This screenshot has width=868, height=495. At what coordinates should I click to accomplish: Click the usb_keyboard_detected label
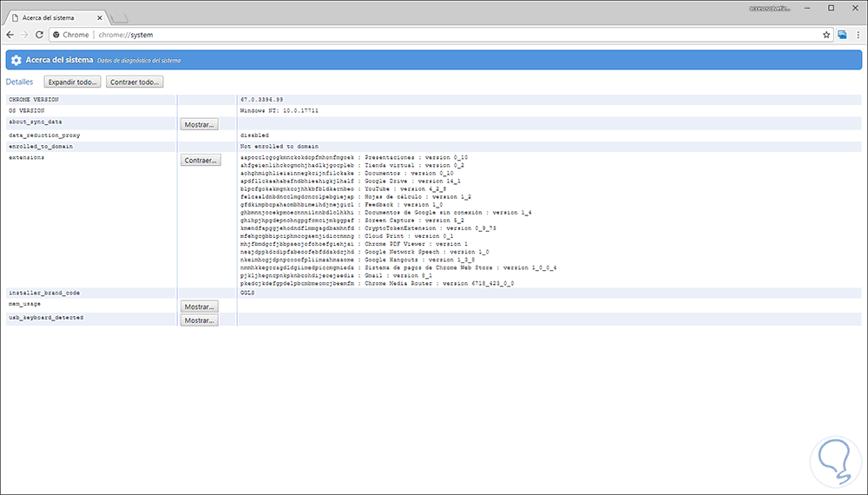[46, 318]
